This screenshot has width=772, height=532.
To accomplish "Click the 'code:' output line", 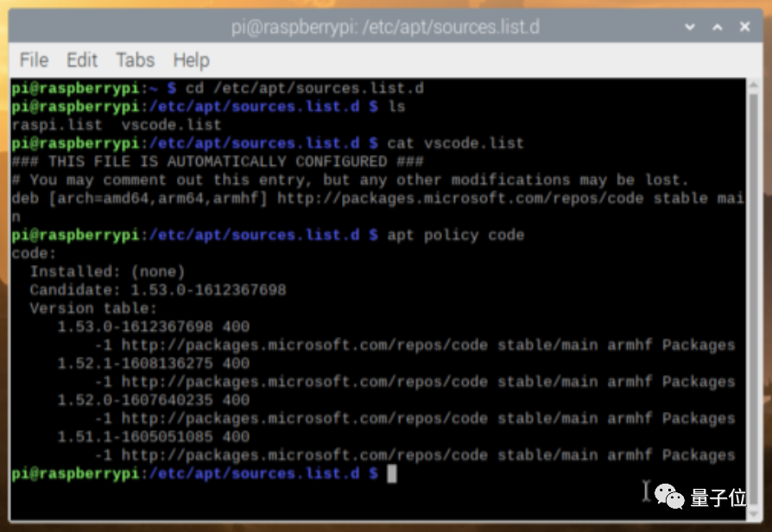I will [34, 253].
